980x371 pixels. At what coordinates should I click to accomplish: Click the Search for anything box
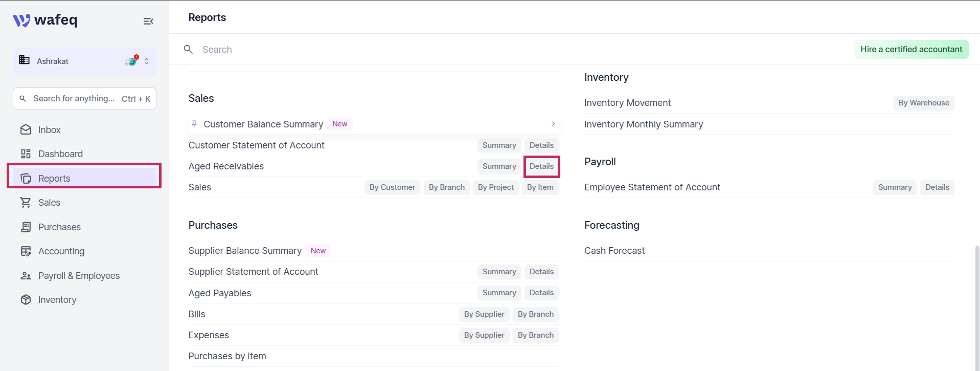84,98
